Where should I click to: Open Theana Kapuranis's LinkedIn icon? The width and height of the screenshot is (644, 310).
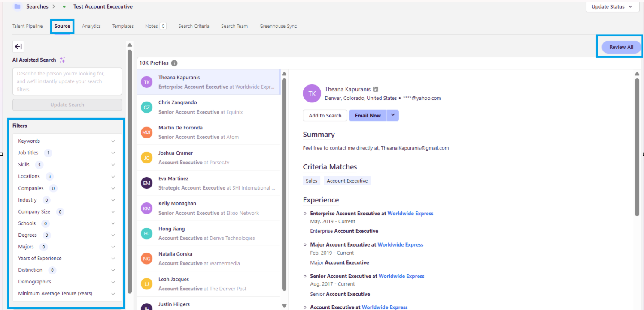click(x=376, y=90)
